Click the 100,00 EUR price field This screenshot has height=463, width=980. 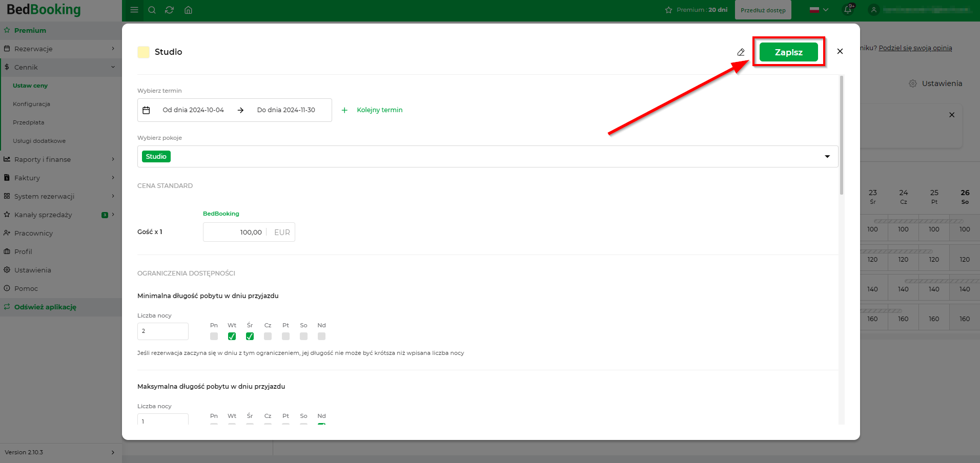(x=249, y=232)
